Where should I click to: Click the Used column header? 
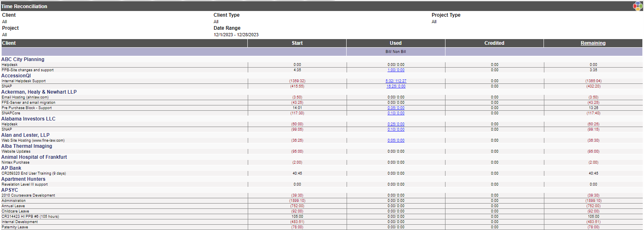point(396,43)
